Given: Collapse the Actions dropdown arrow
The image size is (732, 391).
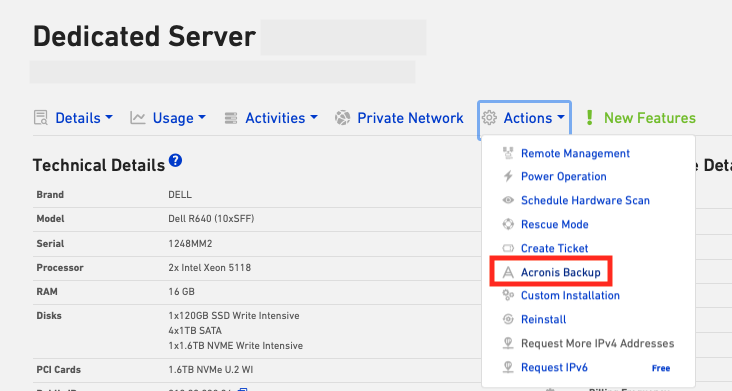Looking at the screenshot, I should 561,118.
